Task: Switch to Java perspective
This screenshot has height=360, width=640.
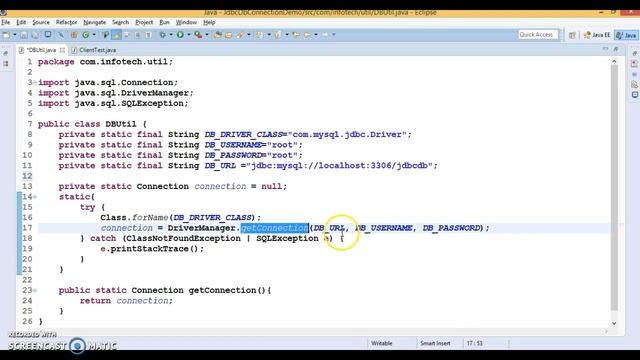Action: pos(627,35)
